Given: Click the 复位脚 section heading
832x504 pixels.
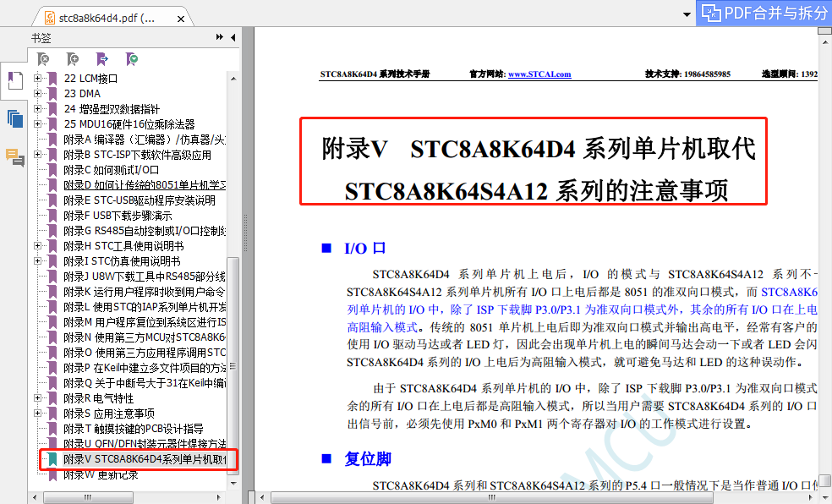Looking at the screenshot, I should 368,459.
